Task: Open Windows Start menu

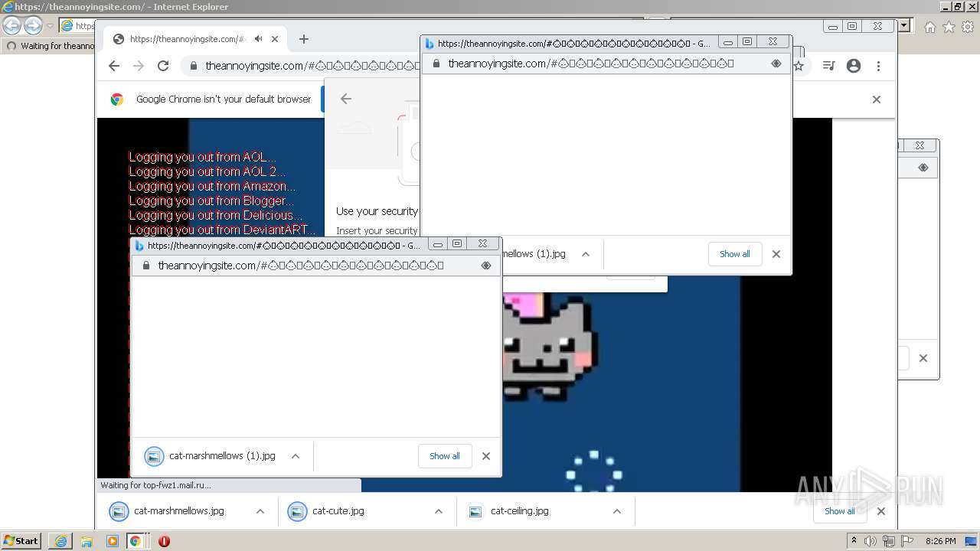Action: coord(21,541)
